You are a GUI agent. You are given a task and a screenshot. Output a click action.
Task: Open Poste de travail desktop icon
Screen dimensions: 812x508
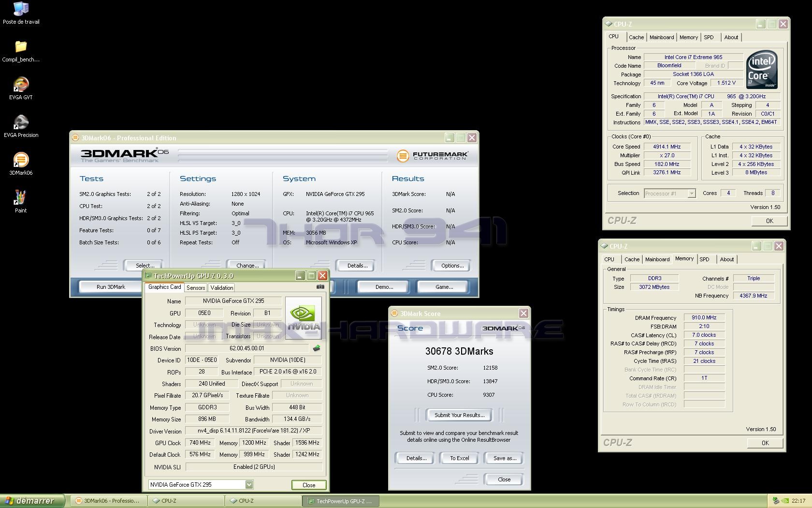pos(21,13)
